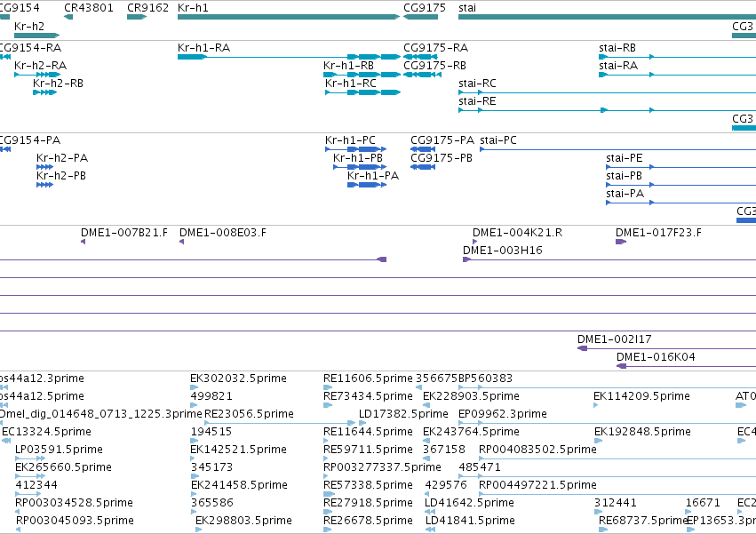Select EST RE68737.5prime
Image resolution: width=756 pixels, height=534 pixels.
[602, 530]
